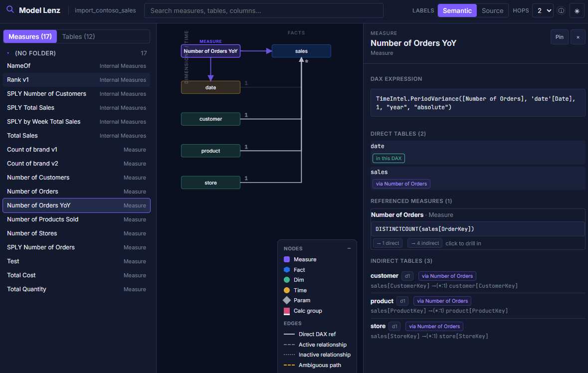Click the 1 direct drill-in chip

pos(388,243)
